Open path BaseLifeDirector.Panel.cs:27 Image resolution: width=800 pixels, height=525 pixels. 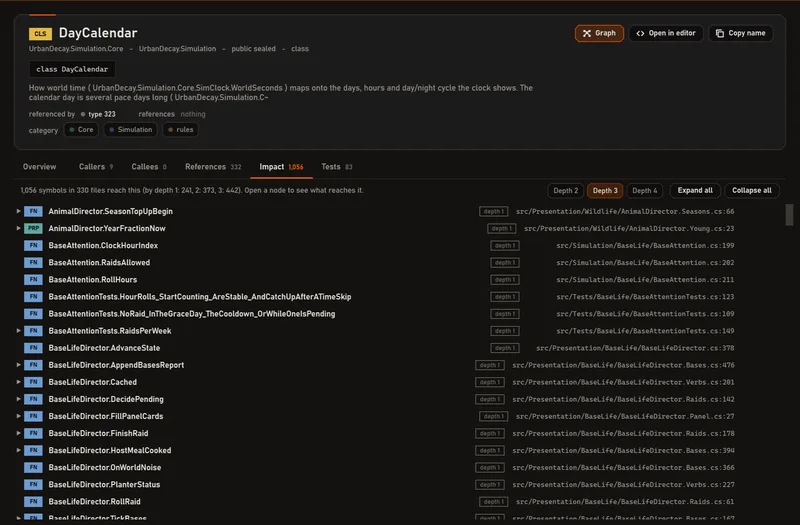point(625,416)
